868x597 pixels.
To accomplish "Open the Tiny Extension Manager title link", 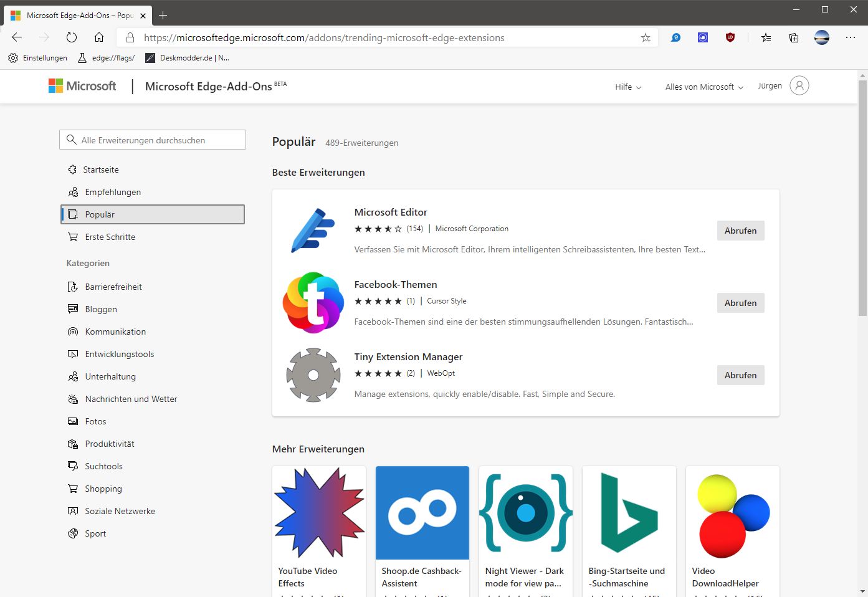I will (x=408, y=356).
